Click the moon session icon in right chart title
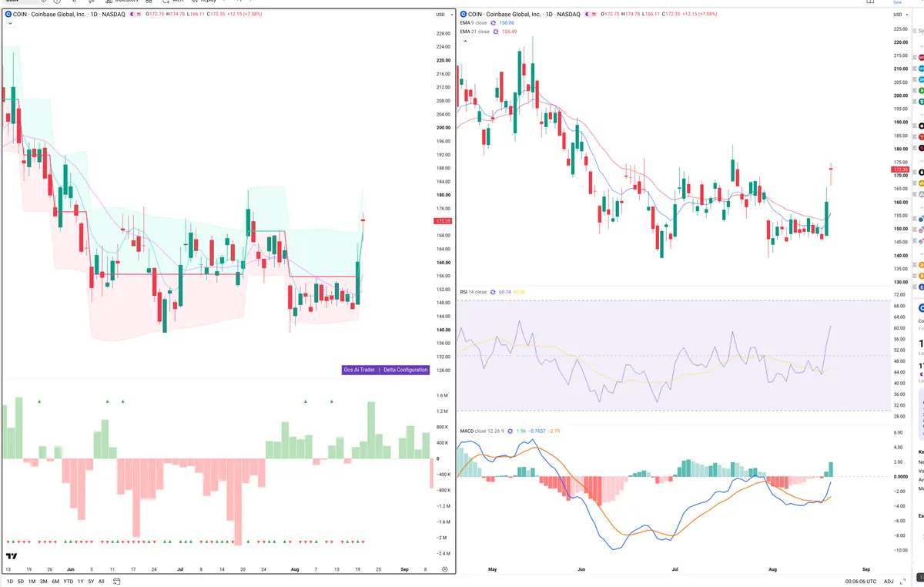Image resolution: width=924 pixels, height=587 pixels. pos(587,14)
